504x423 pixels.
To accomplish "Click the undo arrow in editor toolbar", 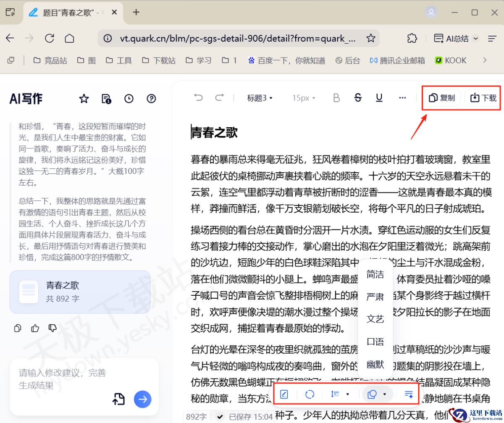I will point(198,98).
